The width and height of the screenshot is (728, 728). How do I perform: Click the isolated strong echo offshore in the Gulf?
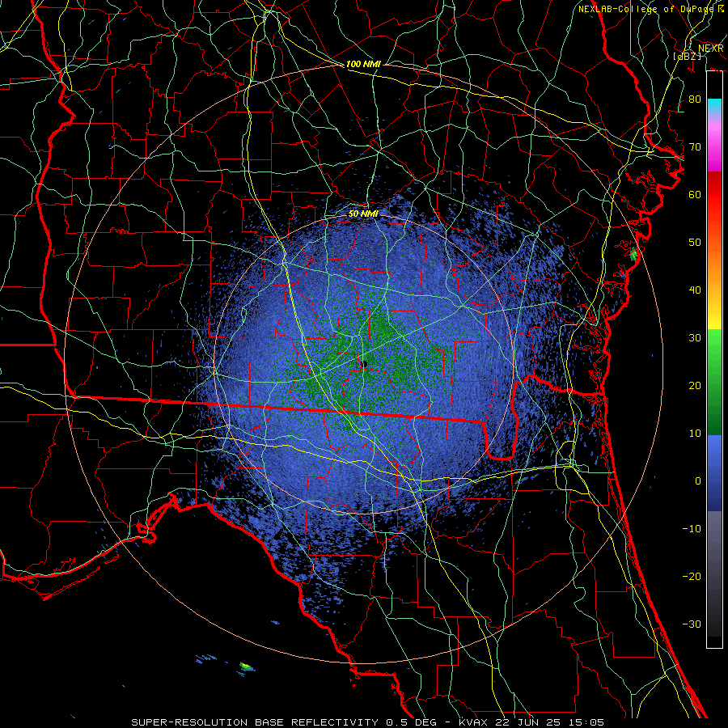(x=247, y=667)
